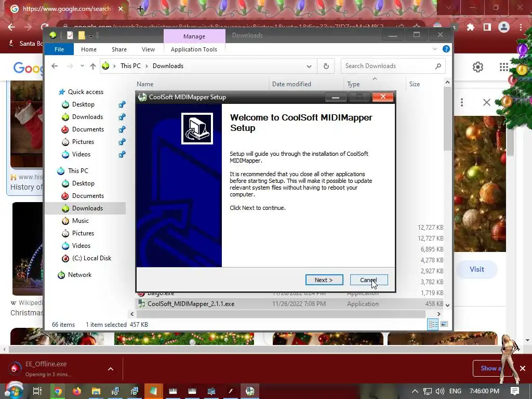Open Chrome extensions puzzle icon
The height and width of the screenshot is (399, 532).
pos(471,27)
